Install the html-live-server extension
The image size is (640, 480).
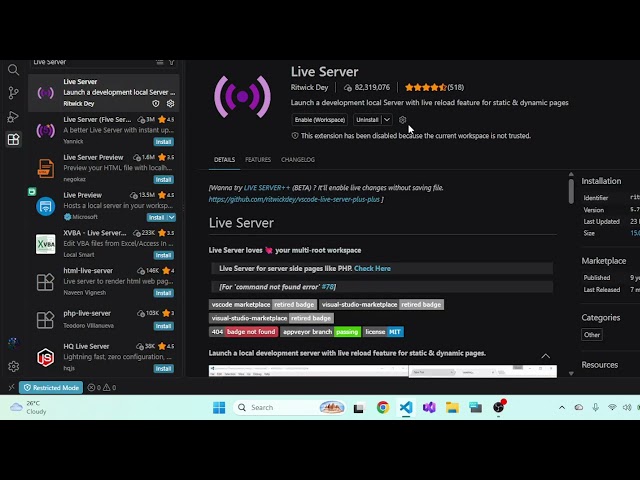tap(163, 293)
